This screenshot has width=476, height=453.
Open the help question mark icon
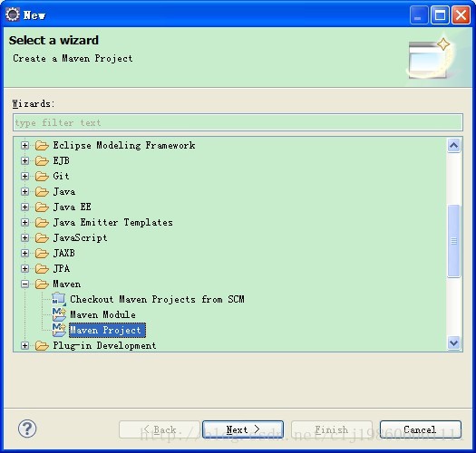(27, 429)
